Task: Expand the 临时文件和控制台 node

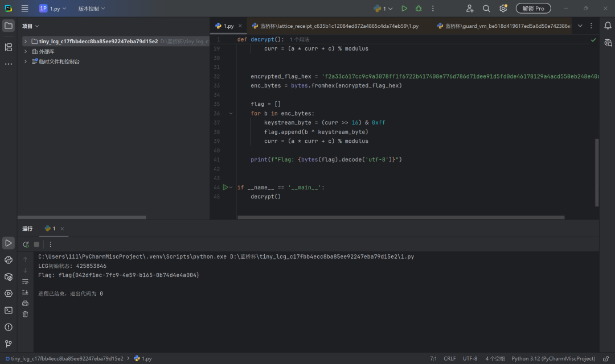Action: click(x=26, y=61)
